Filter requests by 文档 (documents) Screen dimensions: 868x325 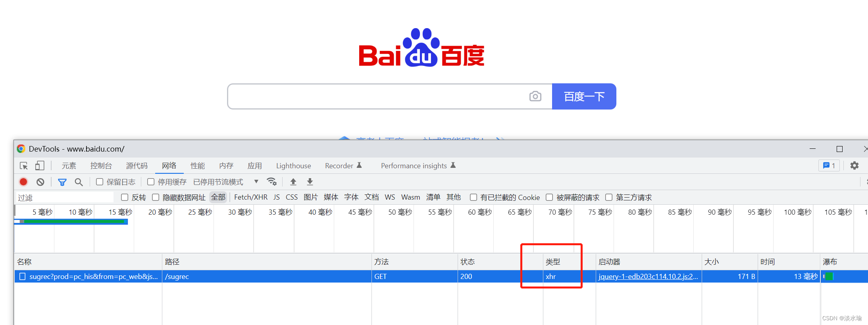(x=372, y=197)
